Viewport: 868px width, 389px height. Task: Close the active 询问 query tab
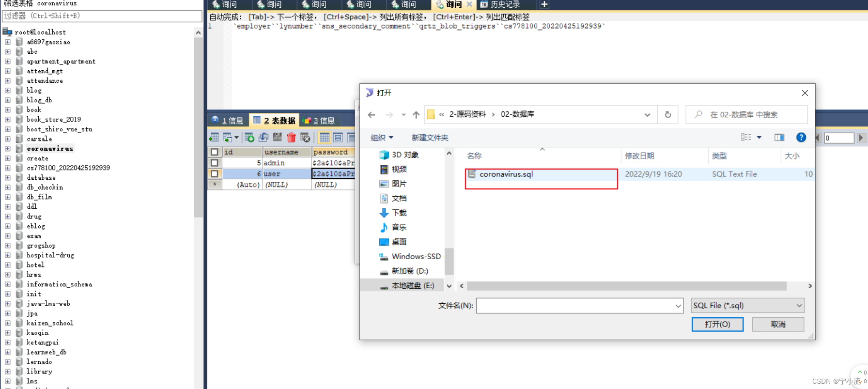coord(469,4)
